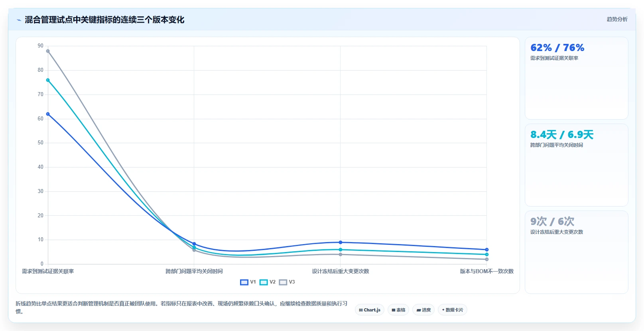
Task: Toggle the V1 series in legend
Action: (x=248, y=282)
